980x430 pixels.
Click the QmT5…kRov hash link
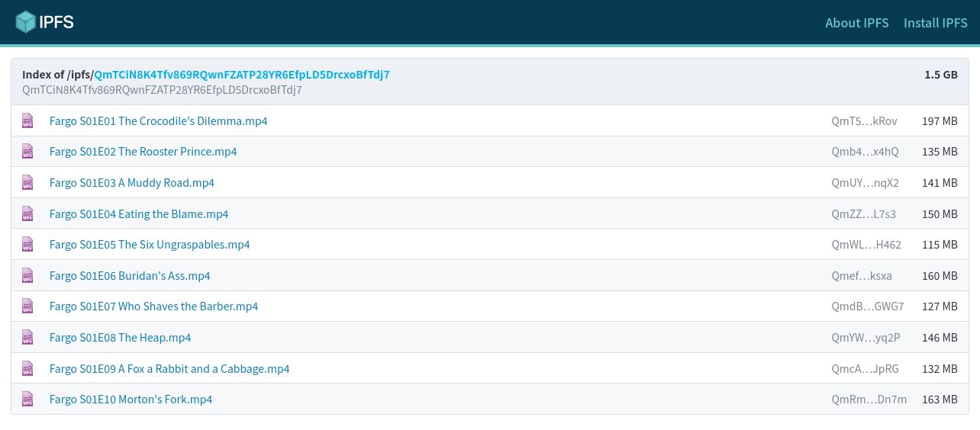[x=865, y=121]
